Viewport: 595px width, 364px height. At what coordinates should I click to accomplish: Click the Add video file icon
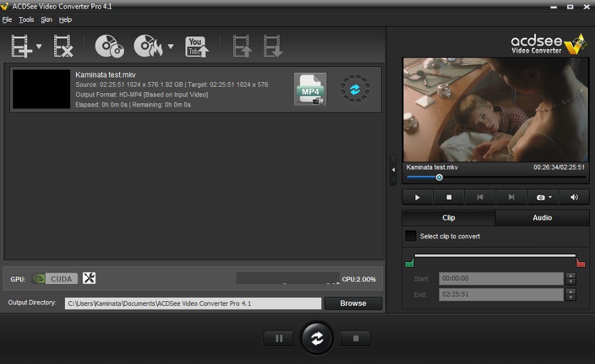click(22, 46)
